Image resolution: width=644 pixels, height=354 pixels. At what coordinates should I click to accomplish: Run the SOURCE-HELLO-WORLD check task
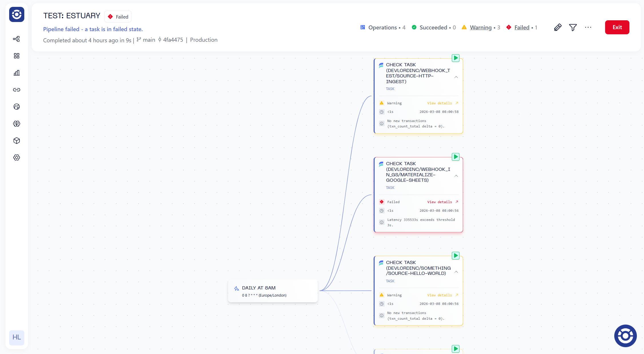click(x=456, y=256)
